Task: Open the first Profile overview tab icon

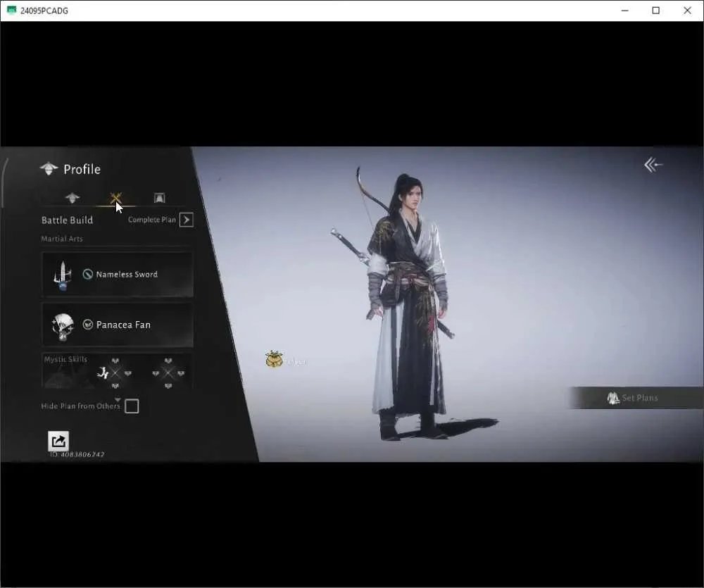Action: [73, 198]
